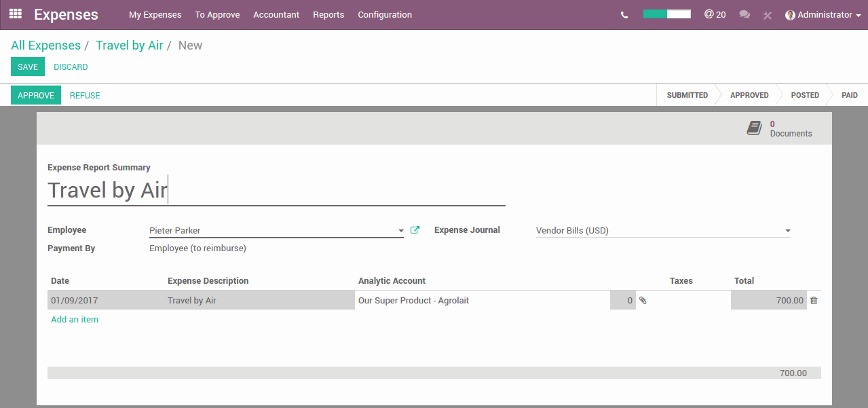868x408 pixels.
Task: Click the Taxes column header
Action: coord(681,280)
